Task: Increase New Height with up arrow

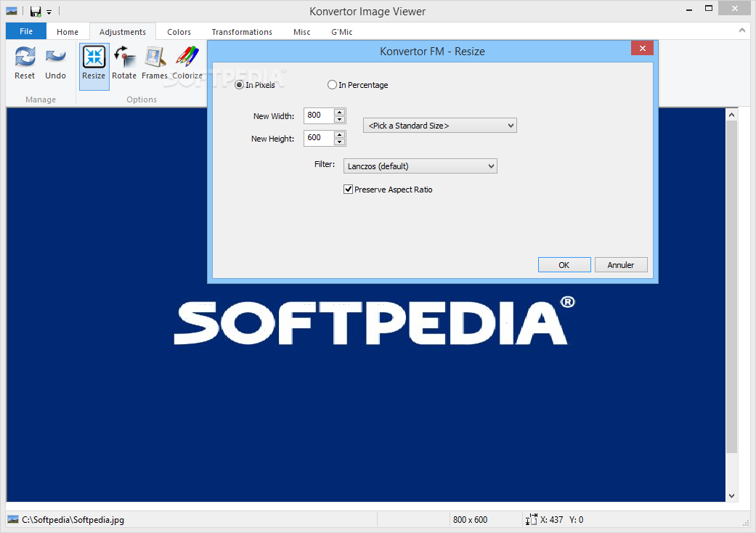Action: [340, 134]
